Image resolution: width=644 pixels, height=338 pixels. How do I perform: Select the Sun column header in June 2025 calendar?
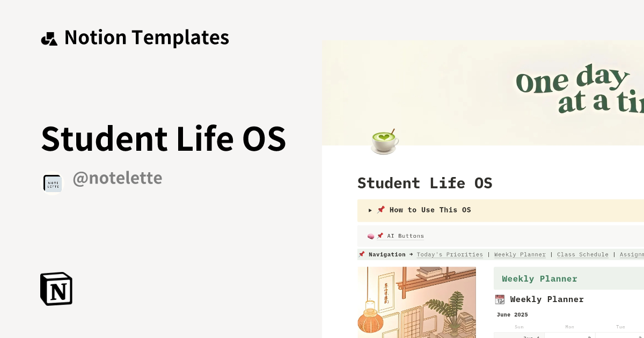click(x=519, y=327)
